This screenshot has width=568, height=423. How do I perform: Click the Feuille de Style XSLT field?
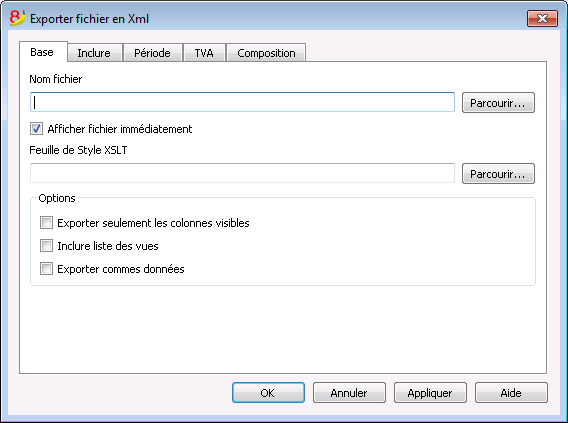(242, 173)
